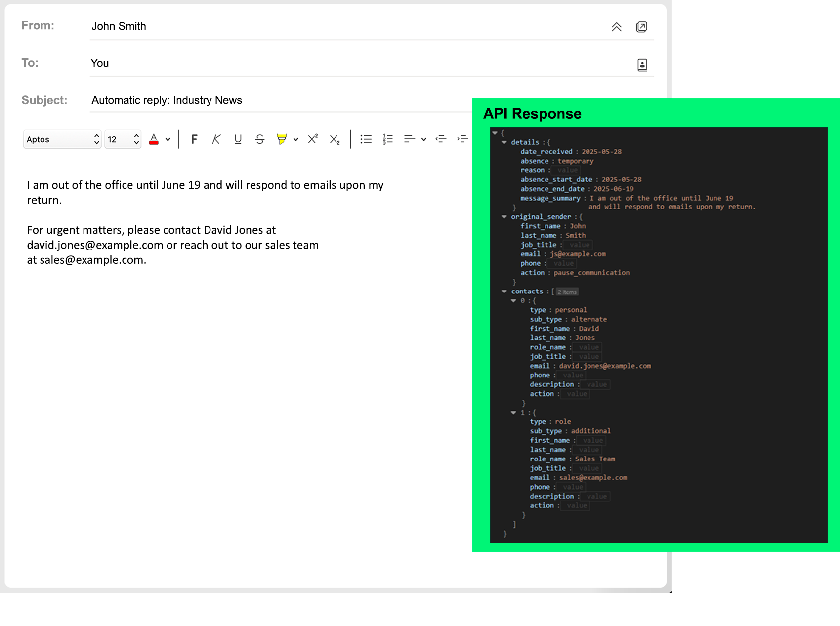Click the subscript icon
The width and height of the screenshot is (840, 626).
(335, 140)
